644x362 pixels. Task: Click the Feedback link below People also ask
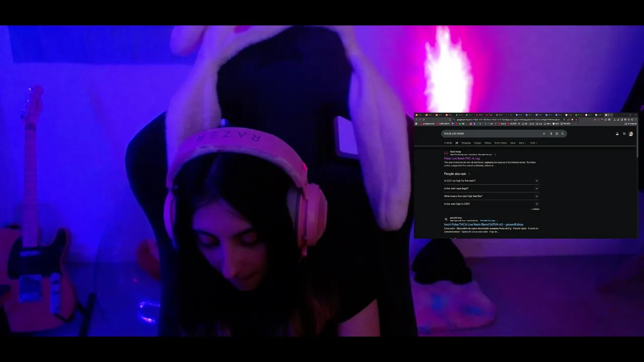tap(535, 209)
